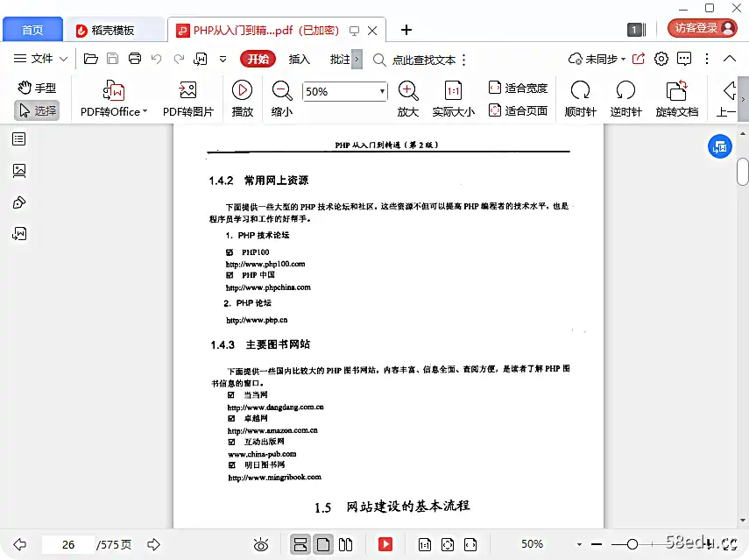Open the 文件 menu
This screenshot has width=749, height=560.
[40, 59]
